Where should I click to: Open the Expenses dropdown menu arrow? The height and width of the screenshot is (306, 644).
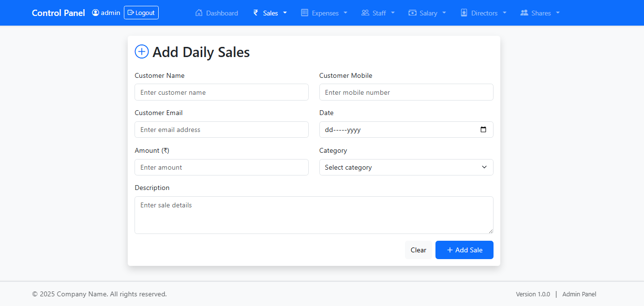(x=345, y=13)
